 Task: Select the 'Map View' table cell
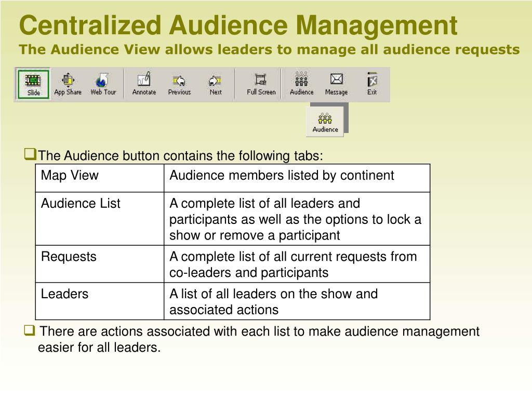pyautogui.click(x=100, y=178)
